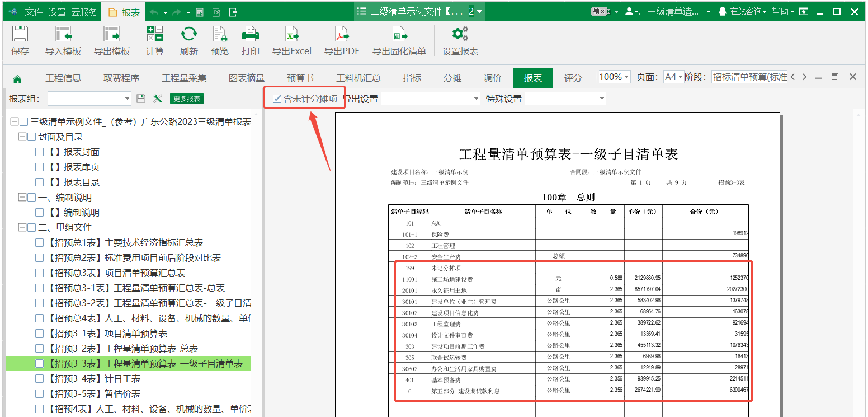Click the 计算 calculate icon
The height and width of the screenshot is (417, 868).
pyautogui.click(x=155, y=34)
